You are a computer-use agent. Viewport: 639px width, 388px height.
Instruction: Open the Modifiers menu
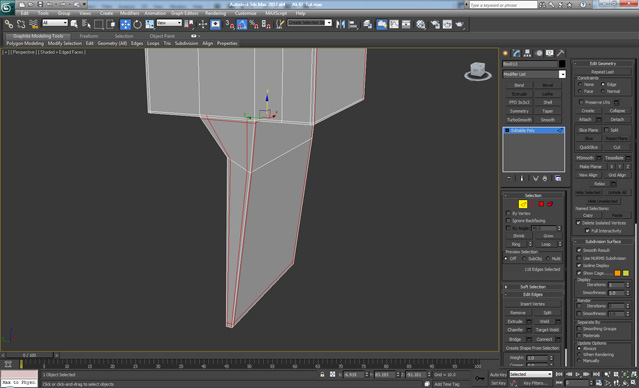[130, 13]
